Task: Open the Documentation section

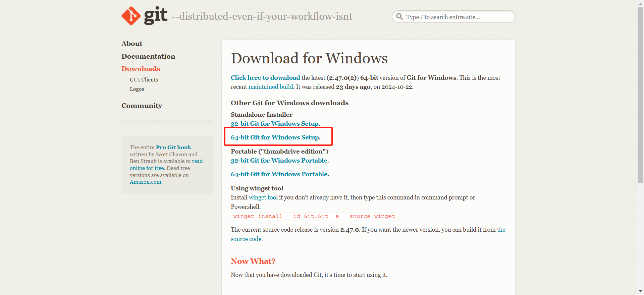Action: tap(148, 56)
